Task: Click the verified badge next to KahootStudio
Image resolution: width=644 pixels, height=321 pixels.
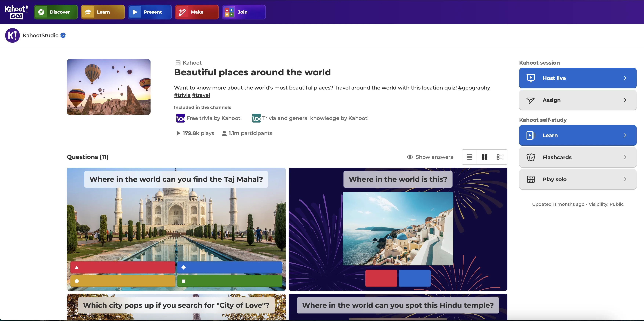Action: click(x=63, y=35)
